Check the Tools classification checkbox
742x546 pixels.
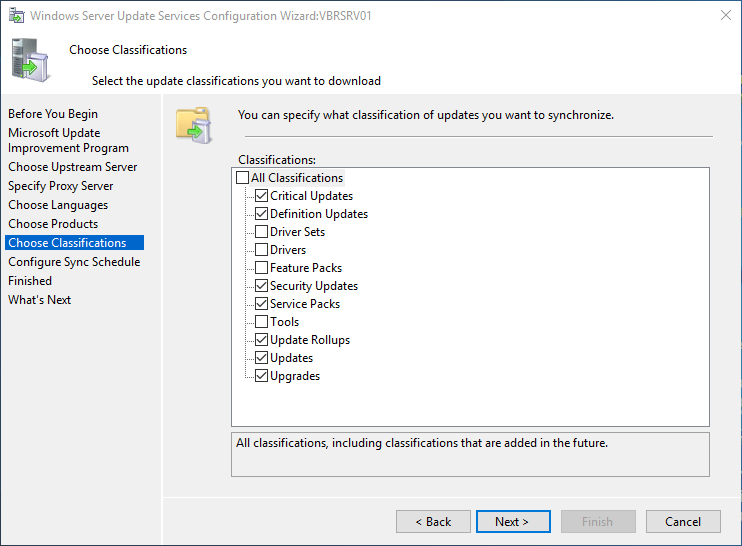pyautogui.click(x=262, y=322)
